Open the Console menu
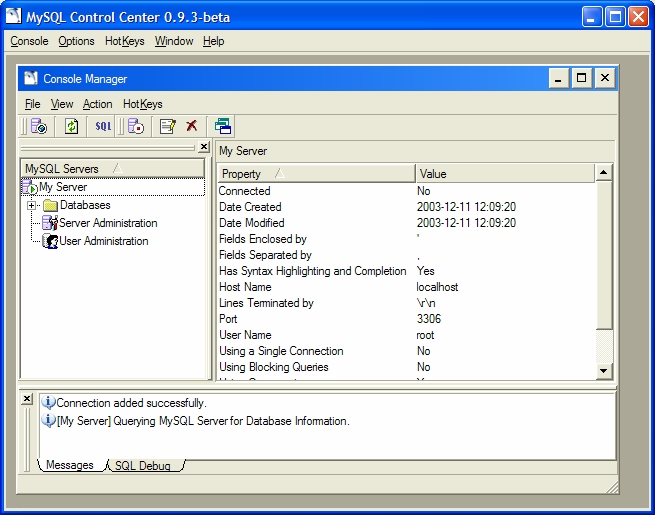This screenshot has width=655, height=515. click(29, 41)
